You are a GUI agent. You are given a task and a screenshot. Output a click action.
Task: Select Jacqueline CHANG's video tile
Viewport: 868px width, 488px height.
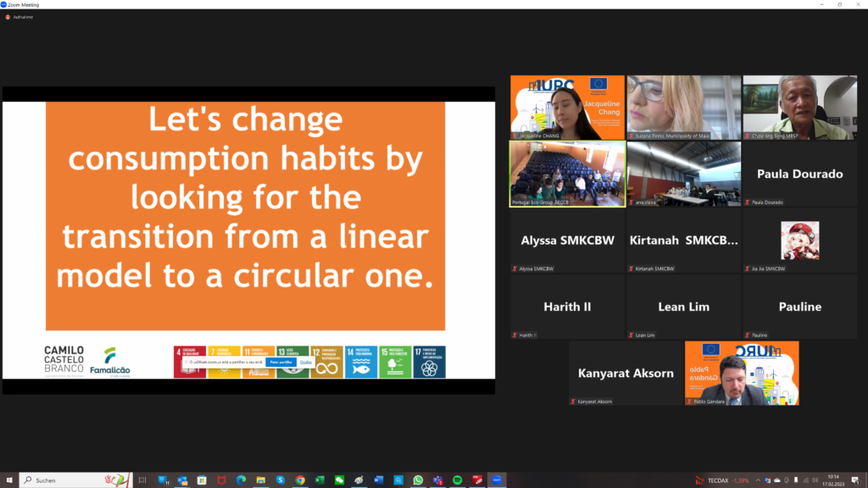click(x=567, y=108)
